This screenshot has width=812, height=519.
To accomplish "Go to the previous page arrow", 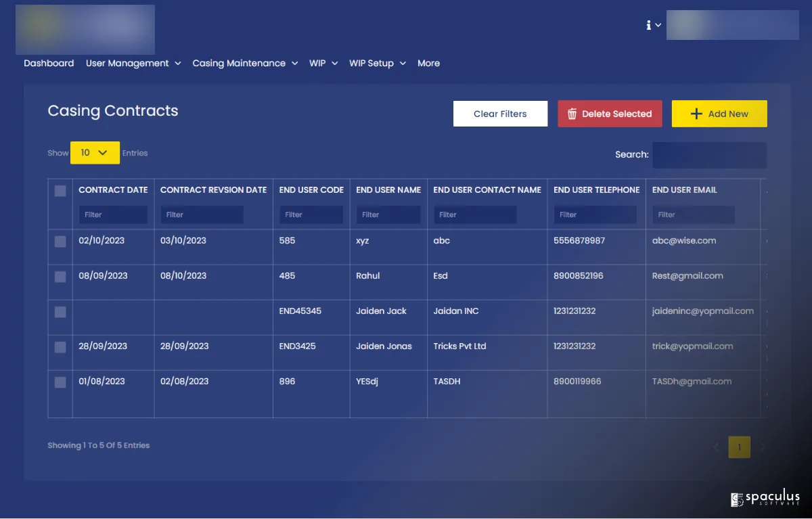I will point(717,447).
